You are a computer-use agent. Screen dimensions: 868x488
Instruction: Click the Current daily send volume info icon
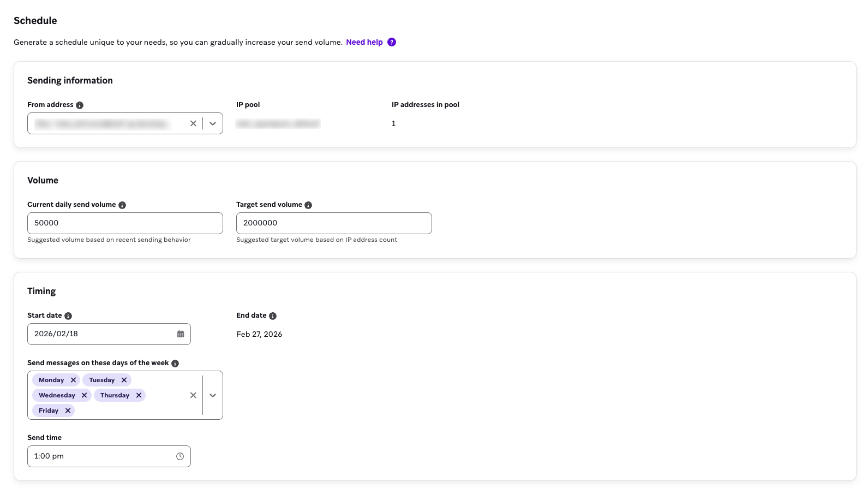(x=122, y=205)
